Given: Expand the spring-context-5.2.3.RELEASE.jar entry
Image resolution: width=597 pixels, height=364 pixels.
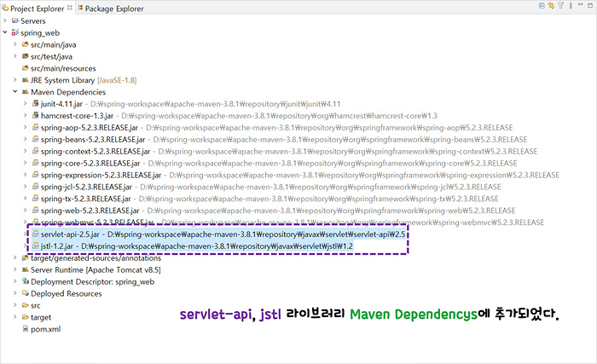Looking at the screenshot, I should pyautogui.click(x=25, y=151).
